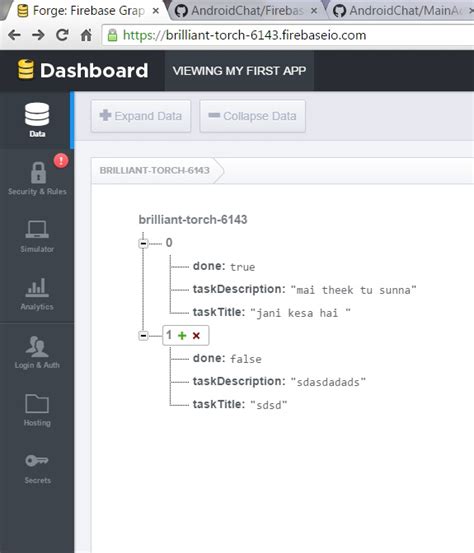Open the Data section in sidebar
474x553 pixels.
[37, 120]
